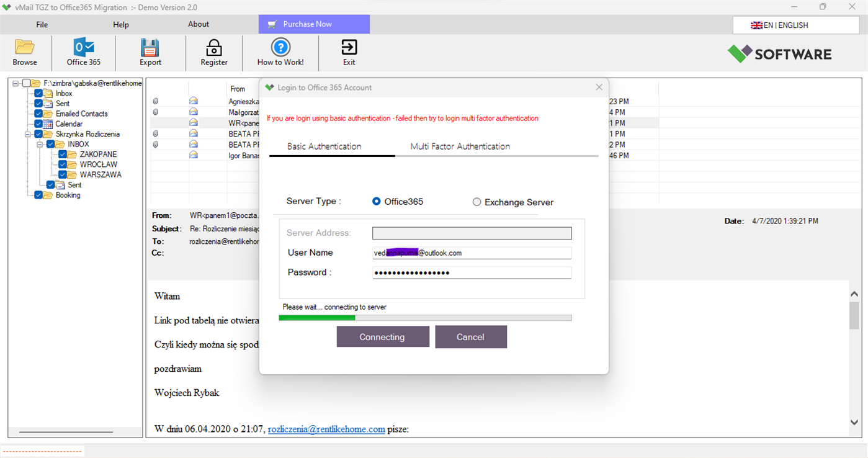Viewport: 868px width, 458px height.
Task: Click the How to Work! help icon
Action: click(280, 53)
